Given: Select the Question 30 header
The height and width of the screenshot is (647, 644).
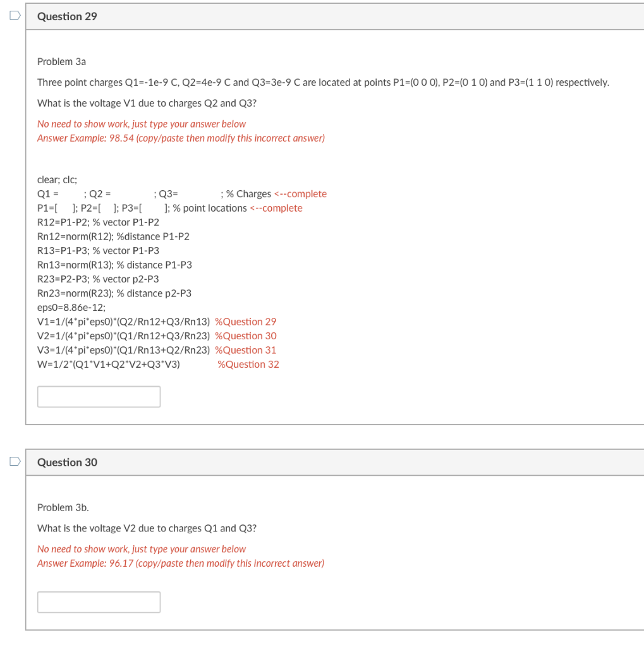Looking at the screenshot, I should tap(67, 463).
